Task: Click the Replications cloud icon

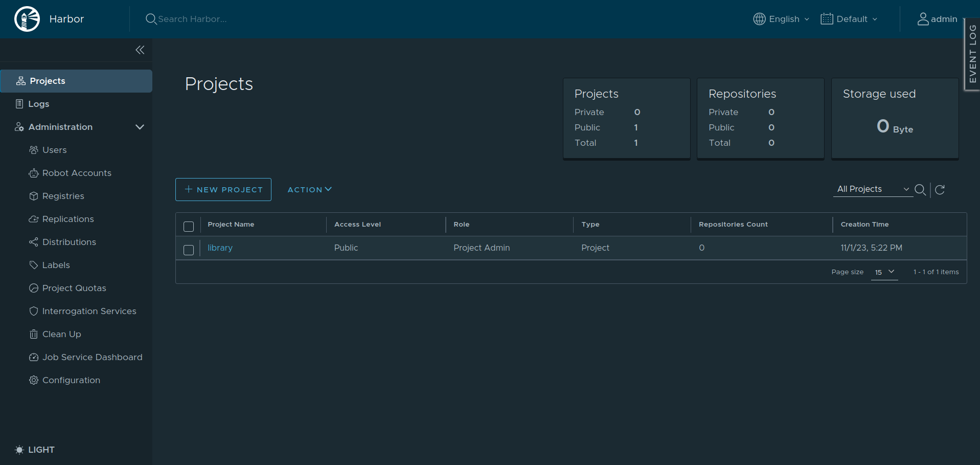Action: pyautogui.click(x=34, y=219)
